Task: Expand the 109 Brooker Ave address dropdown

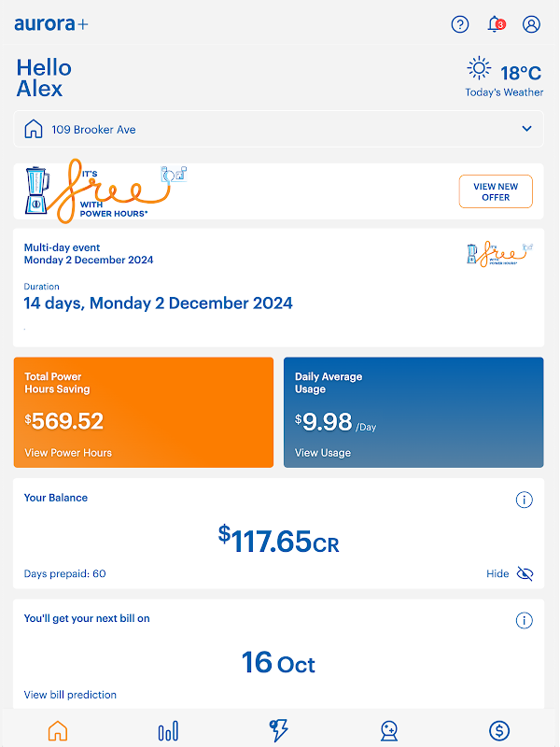Action: pos(526,129)
